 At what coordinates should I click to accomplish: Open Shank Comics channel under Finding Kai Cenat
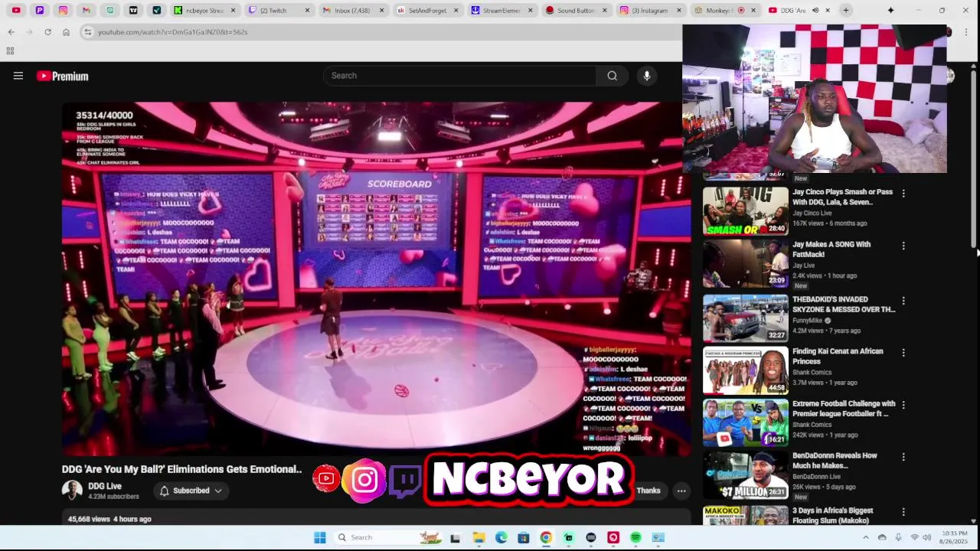pos(812,372)
